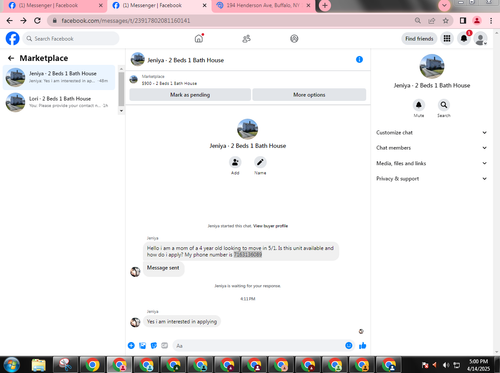
Task: Click Mark as pending button
Action: click(x=190, y=95)
